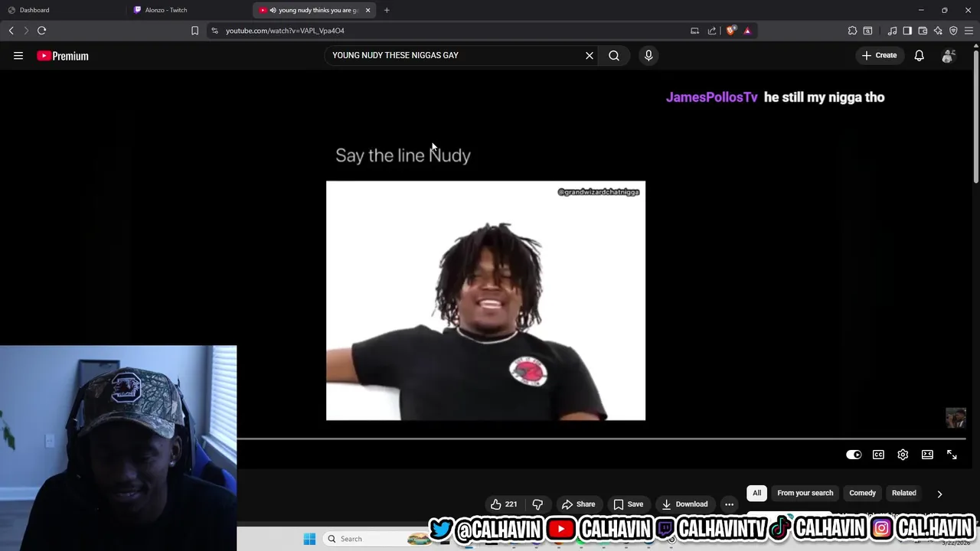Select the From your search chip
This screenshot has width=980, height=551.
[x=805, y=493]
